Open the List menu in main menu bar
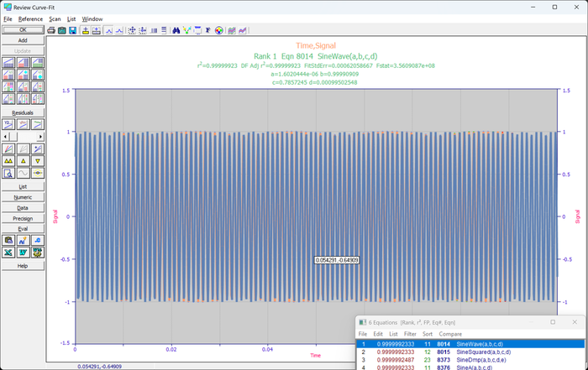This screenshot has width=588, height=370. 71,19
